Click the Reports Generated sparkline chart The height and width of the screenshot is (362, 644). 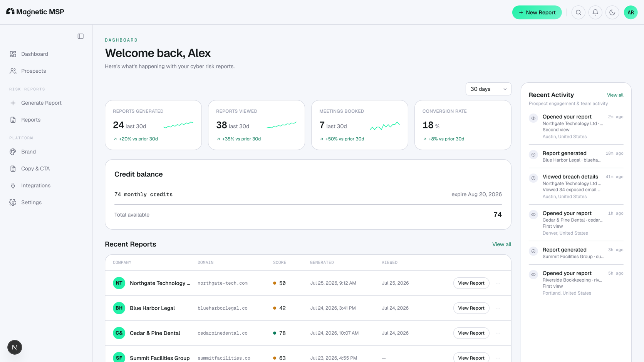point(178,125)
